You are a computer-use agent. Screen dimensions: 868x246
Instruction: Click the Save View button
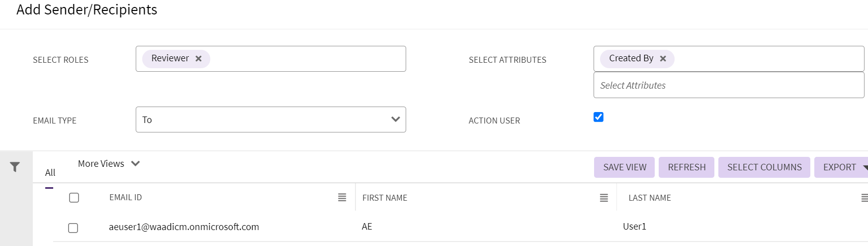coord(624,167)
